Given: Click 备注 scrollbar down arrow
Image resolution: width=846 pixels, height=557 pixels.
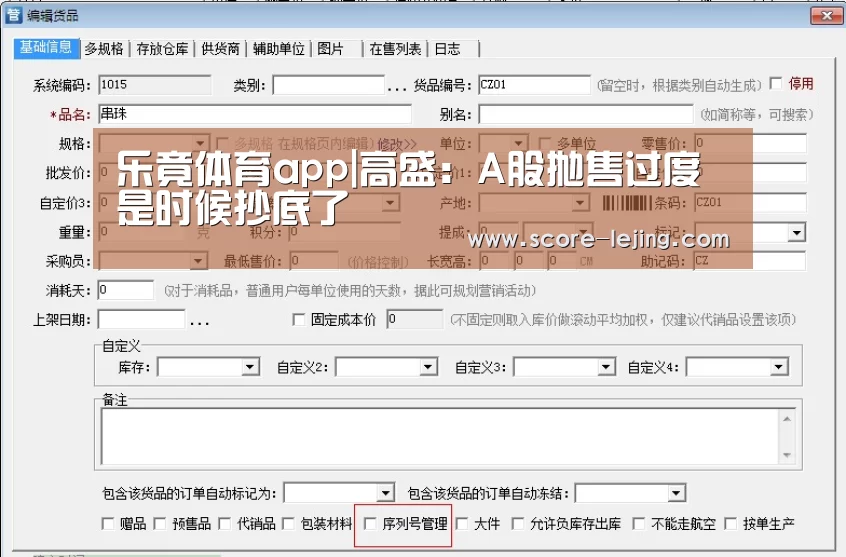Looking at the screenshot, I should click(x=787, y=455).
